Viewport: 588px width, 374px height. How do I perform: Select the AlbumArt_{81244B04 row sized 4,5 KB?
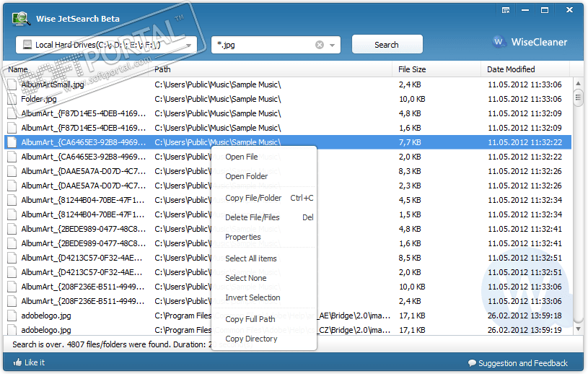tap(288, 200)
